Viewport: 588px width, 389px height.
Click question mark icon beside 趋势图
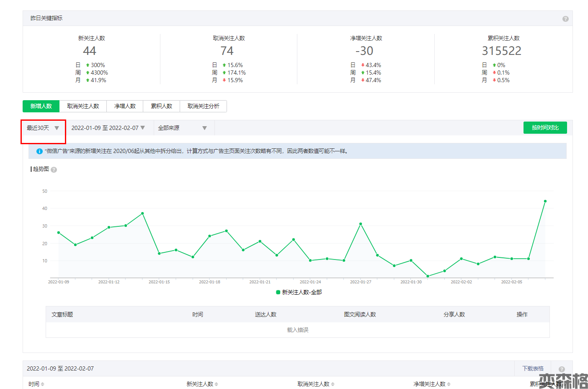pos(54,170)
